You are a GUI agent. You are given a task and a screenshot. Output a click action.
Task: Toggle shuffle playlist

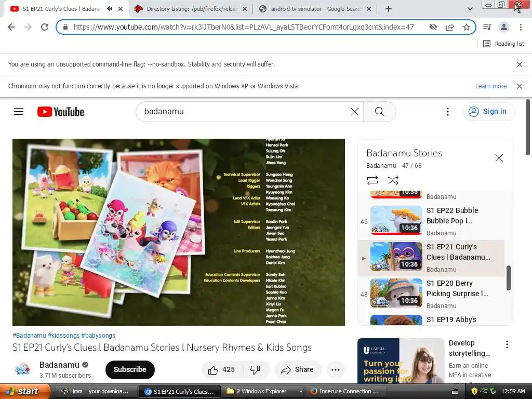pyautogui.click(x=393, y=180)
